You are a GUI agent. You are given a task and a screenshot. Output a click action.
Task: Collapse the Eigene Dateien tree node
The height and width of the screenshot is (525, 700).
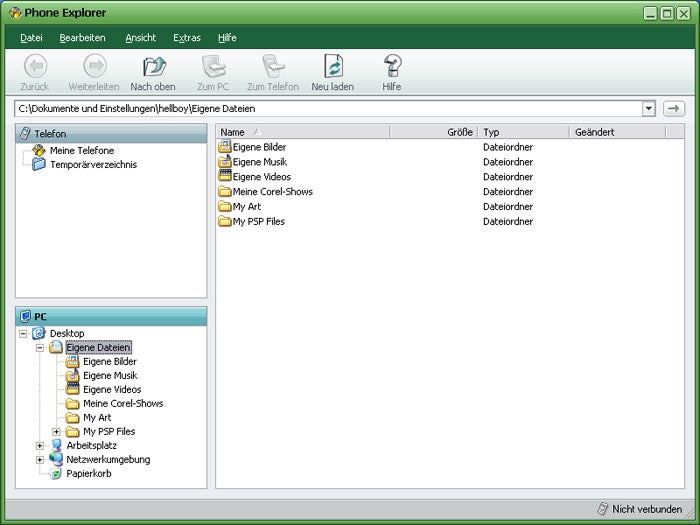[40, 347]
